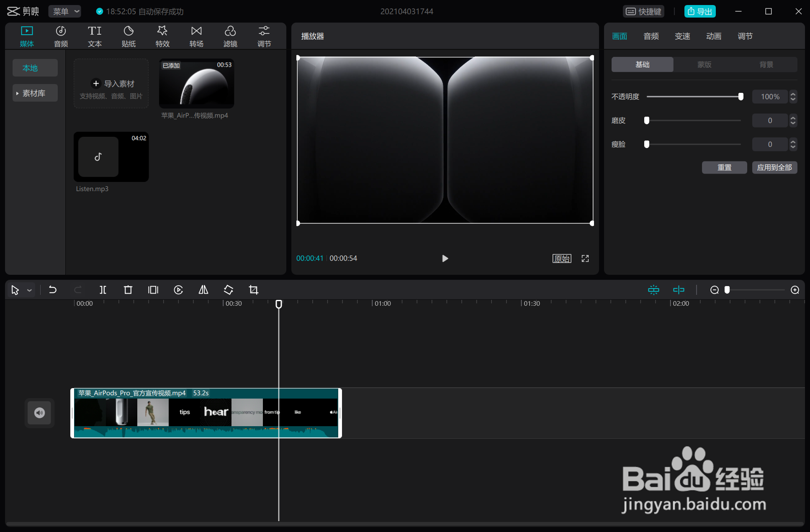The image size is (810, 532).
Task: Click the 应用到全部 button
Action: [774, 167]
